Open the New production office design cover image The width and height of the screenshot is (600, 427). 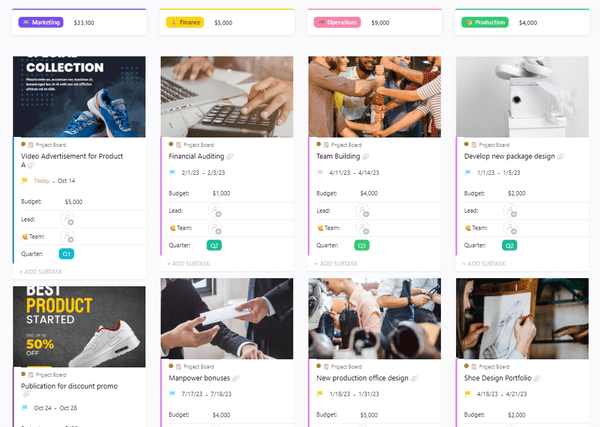pyautogui.click(x=375, y=318)
